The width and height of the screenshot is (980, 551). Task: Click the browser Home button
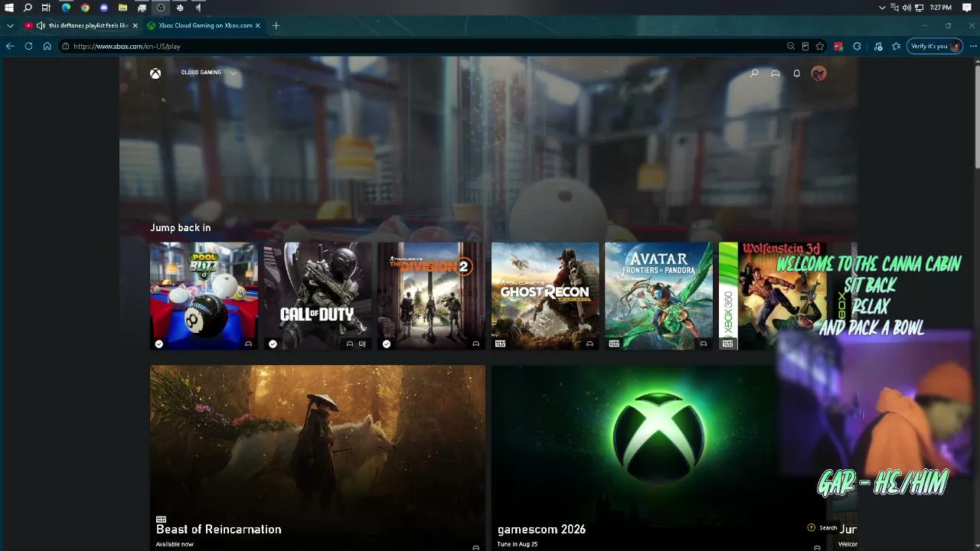(47, 46)
